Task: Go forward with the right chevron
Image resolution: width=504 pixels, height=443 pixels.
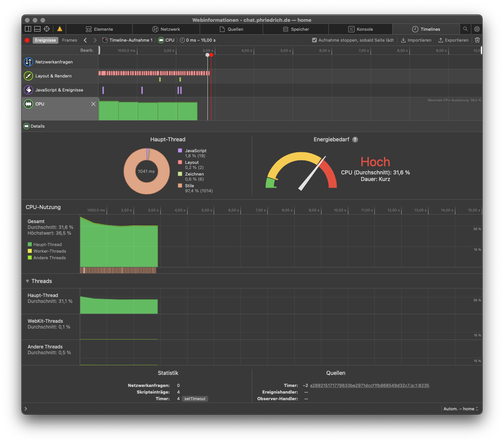Action: [95, 40]
